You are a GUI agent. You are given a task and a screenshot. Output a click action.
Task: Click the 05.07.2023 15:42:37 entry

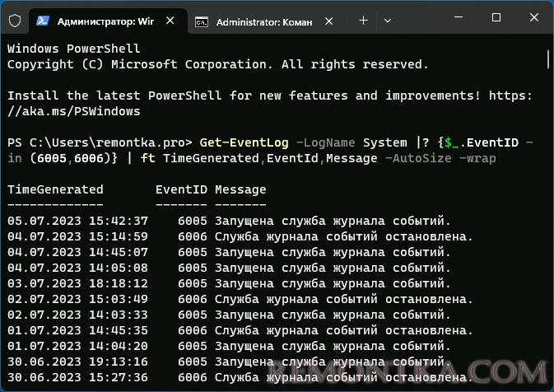coord(229,221)
